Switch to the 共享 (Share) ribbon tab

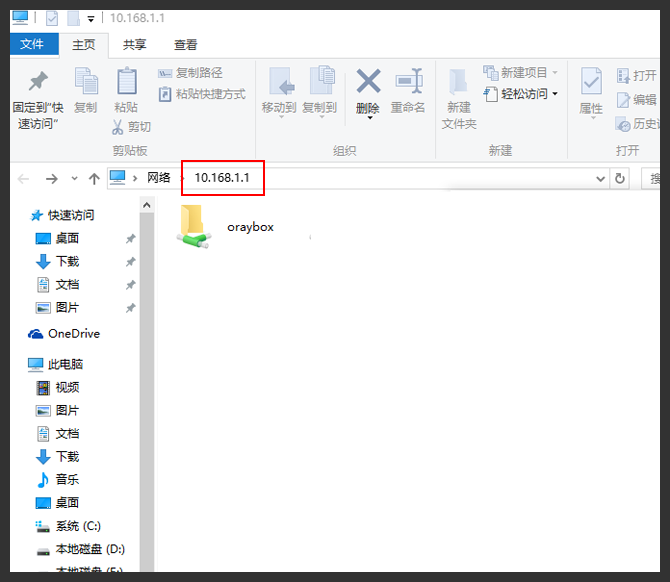click(135, 45)
